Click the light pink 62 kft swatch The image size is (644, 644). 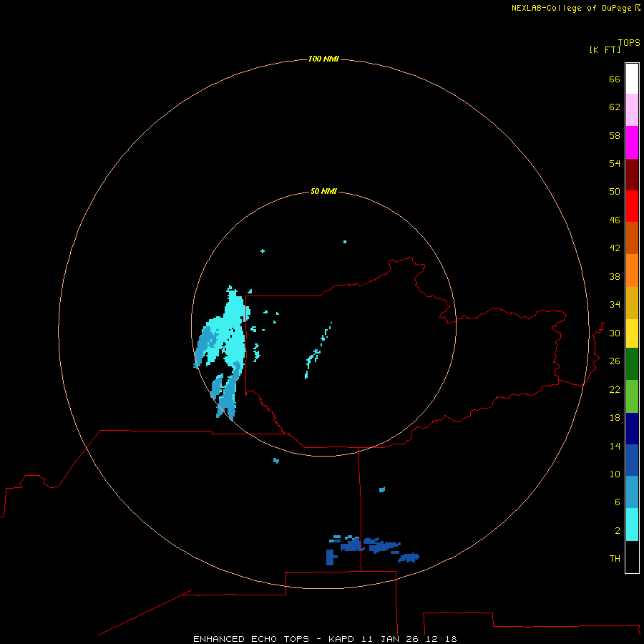pyautogui.click(x=632, y=110)
